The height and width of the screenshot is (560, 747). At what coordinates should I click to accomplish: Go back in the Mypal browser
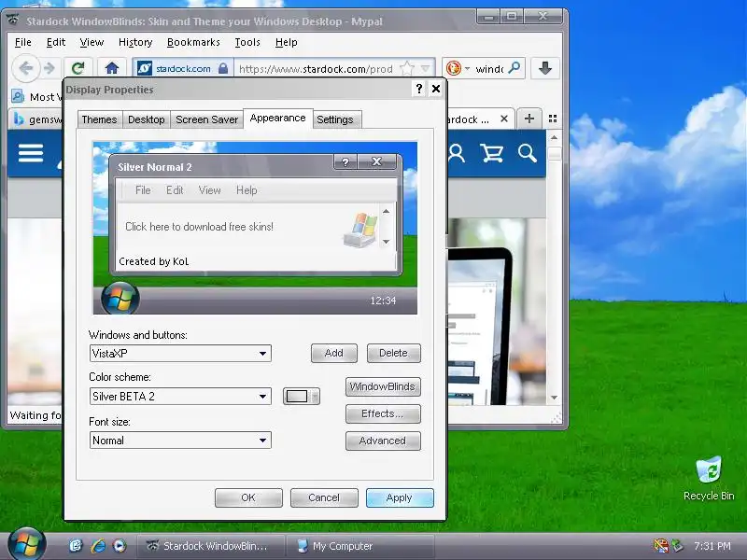click(26, 68)
